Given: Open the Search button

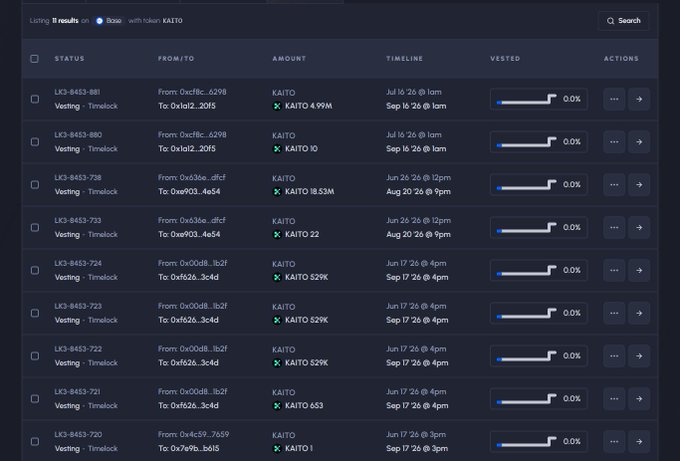Looking at the screenshot, I should coord(623,21).
